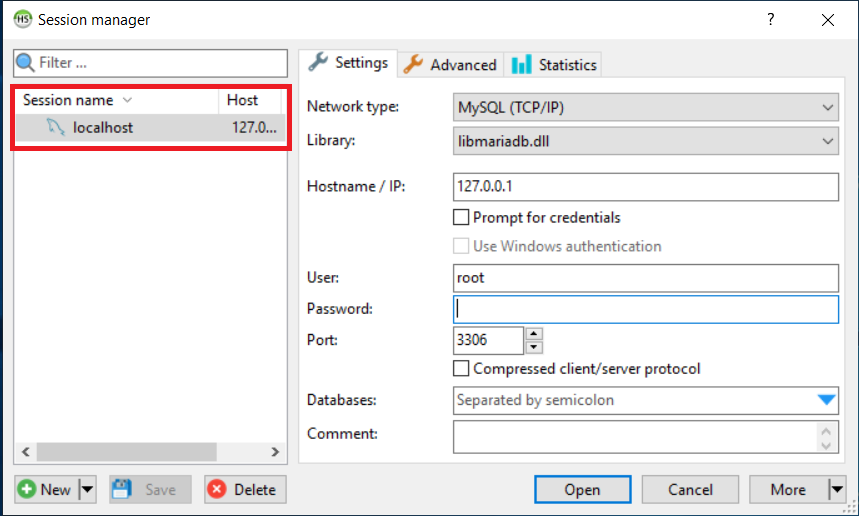Switch to the Advanced tab
Viewport: 859px width, 516px height.
coord(451,65)
